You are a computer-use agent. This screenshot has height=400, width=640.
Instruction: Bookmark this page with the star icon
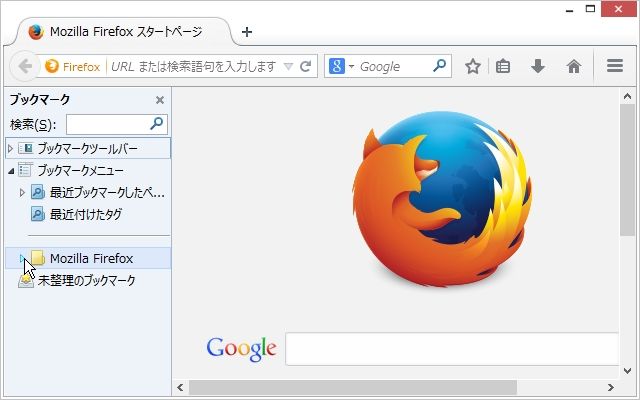(473, 66)
